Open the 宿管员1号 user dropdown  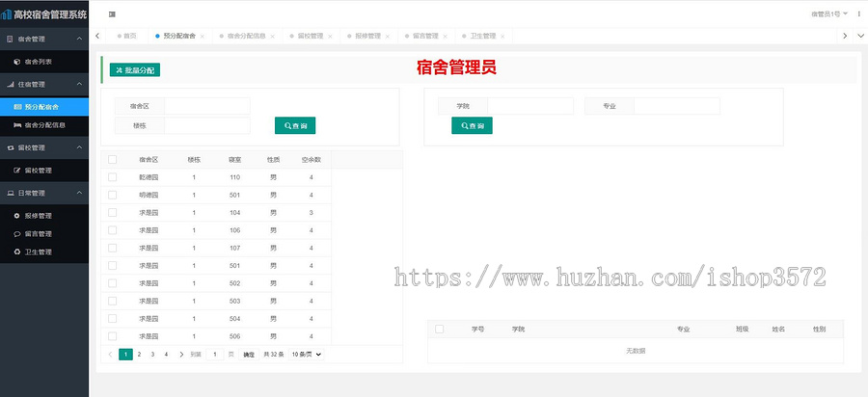pyautogui.click(x=829, y=14)
